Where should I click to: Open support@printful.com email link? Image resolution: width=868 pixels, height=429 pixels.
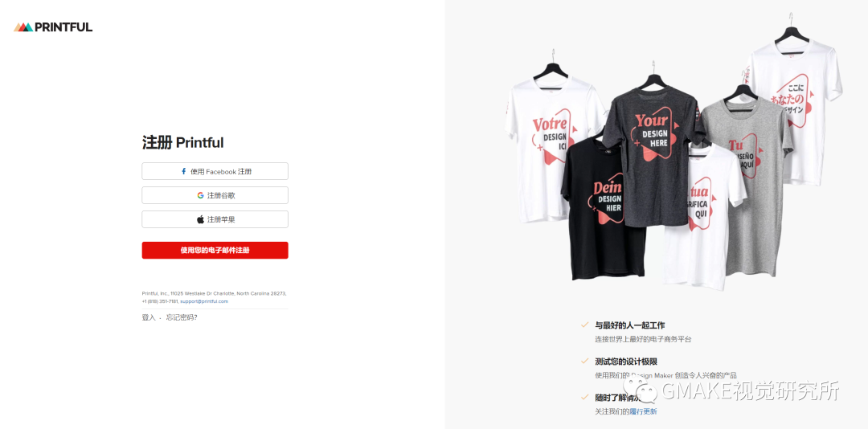pyautogui.click(x=203, y=301)
